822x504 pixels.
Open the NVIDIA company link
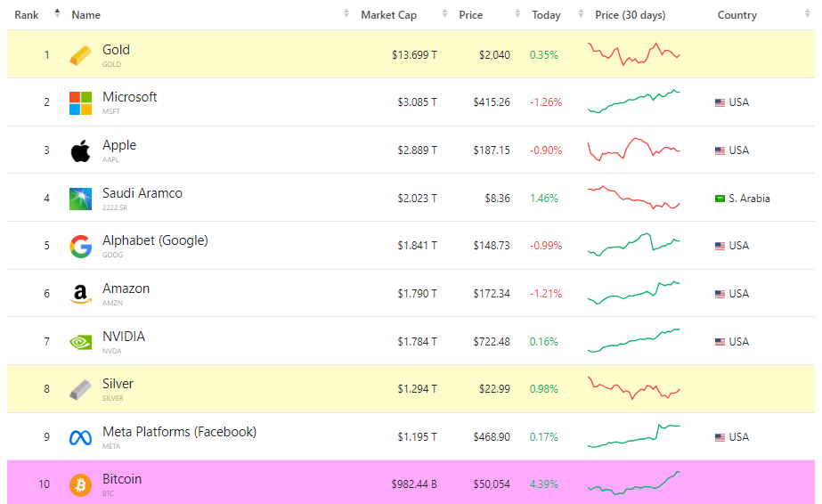pyautogui.click(x=124, y=337)
